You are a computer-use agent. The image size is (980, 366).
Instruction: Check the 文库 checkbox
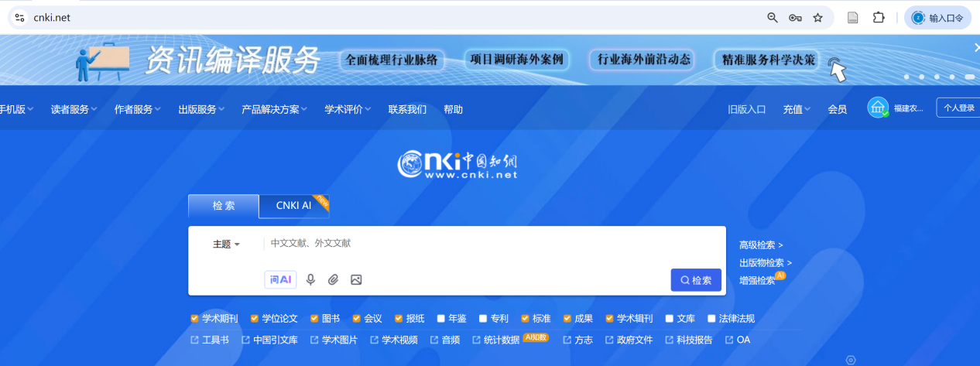669,318
